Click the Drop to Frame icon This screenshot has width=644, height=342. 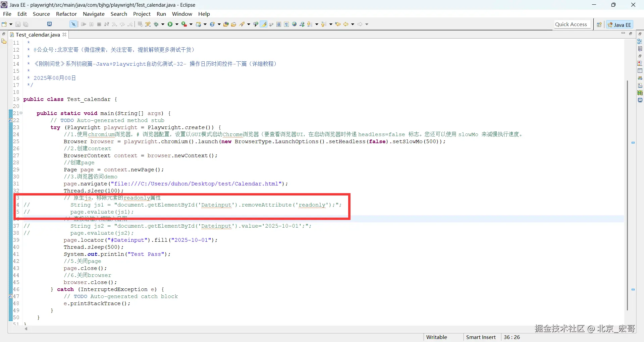click(140, 24)
